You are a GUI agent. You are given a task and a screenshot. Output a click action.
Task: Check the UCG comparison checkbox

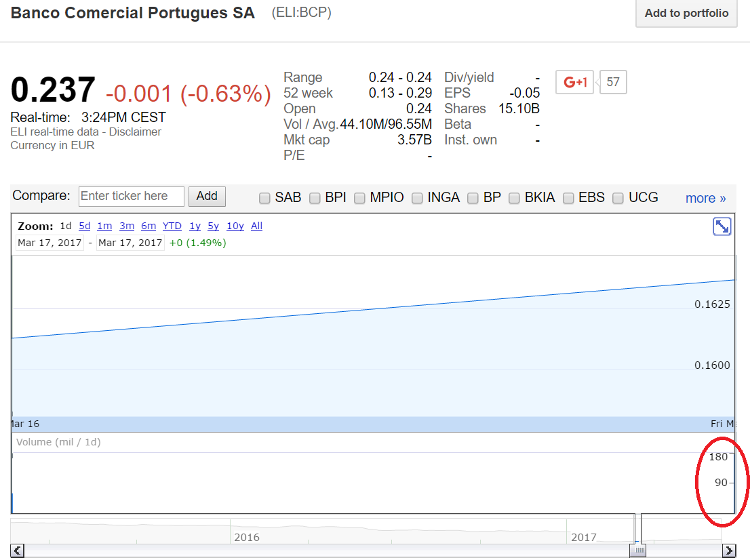click(x=618, y=198)
